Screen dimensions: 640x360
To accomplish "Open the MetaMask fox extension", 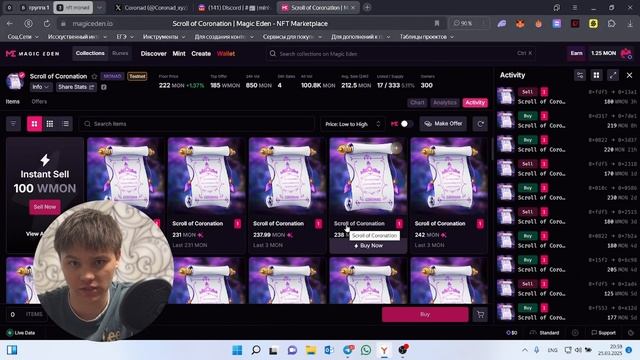I will pyautogui.click(x=520, y=24).
